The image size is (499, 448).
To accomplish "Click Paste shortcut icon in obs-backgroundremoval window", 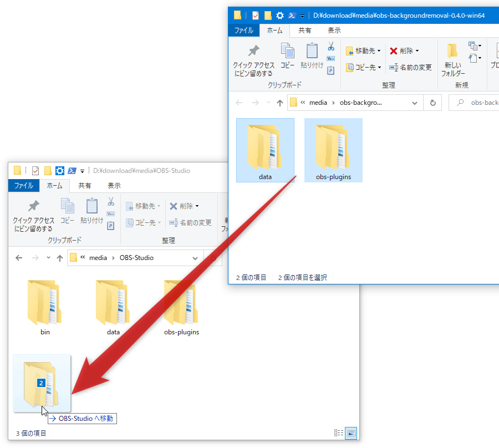I will (x=331, y=70).
